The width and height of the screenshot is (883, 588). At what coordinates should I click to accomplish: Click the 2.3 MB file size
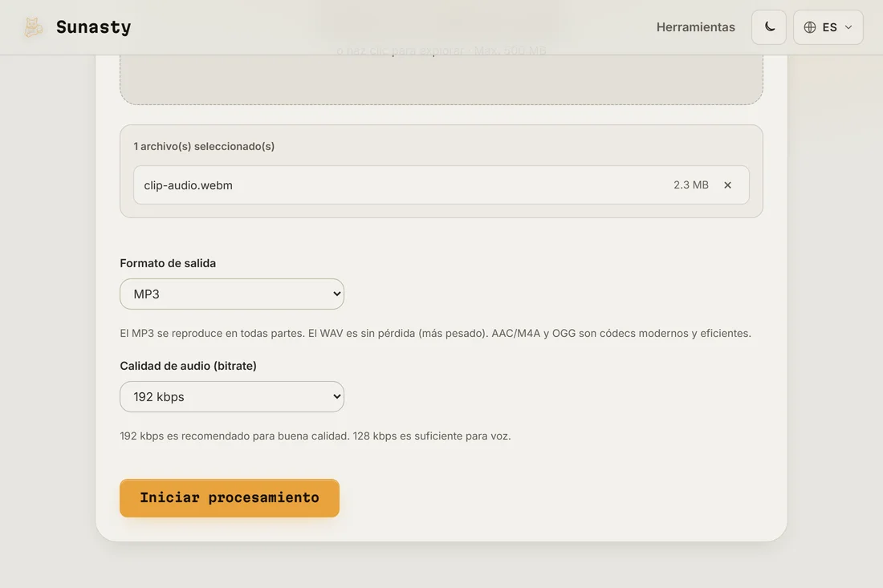tap(691, 185)
